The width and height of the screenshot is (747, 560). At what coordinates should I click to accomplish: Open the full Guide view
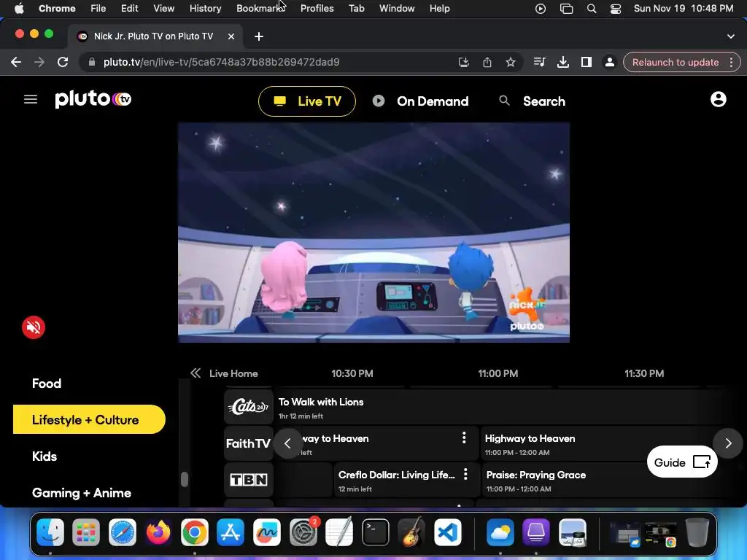coord(682,462)
